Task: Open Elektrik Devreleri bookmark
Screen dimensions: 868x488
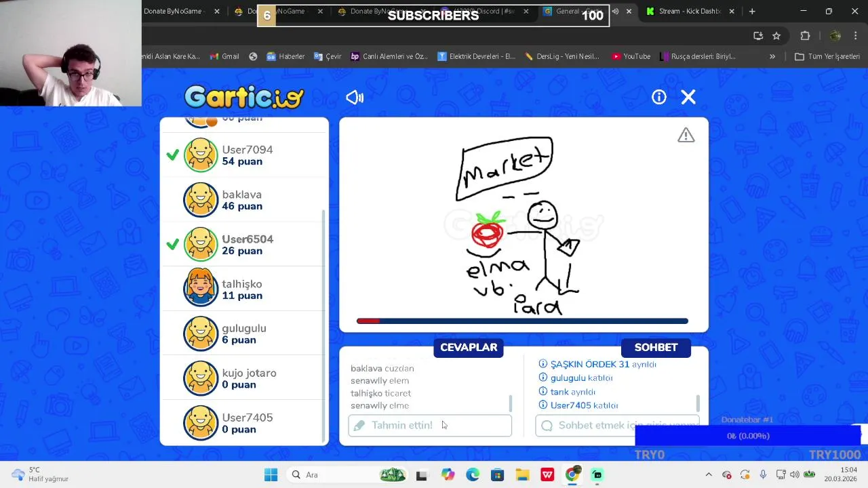Action: point(476,56)
